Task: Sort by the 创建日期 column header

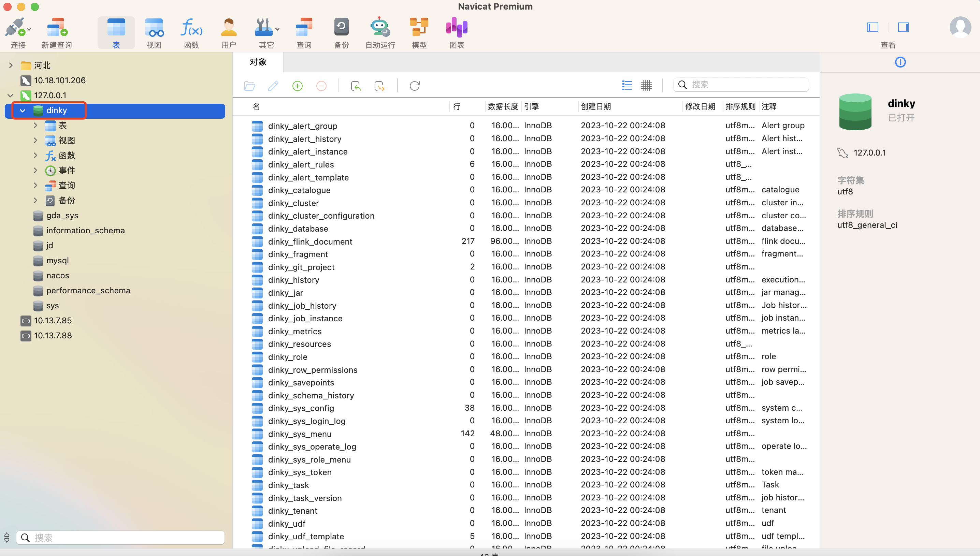Action: 595,106
